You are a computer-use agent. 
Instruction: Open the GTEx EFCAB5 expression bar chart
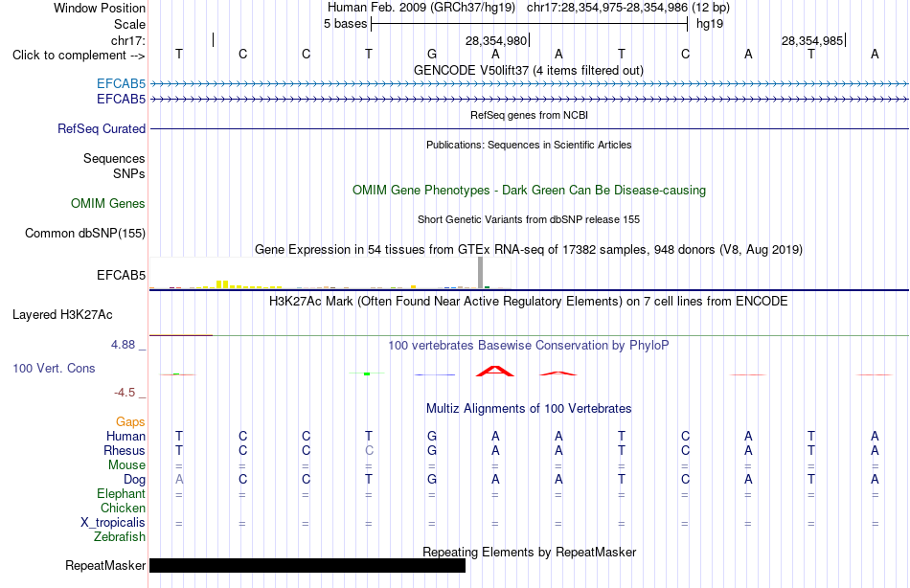click(330, 273)
